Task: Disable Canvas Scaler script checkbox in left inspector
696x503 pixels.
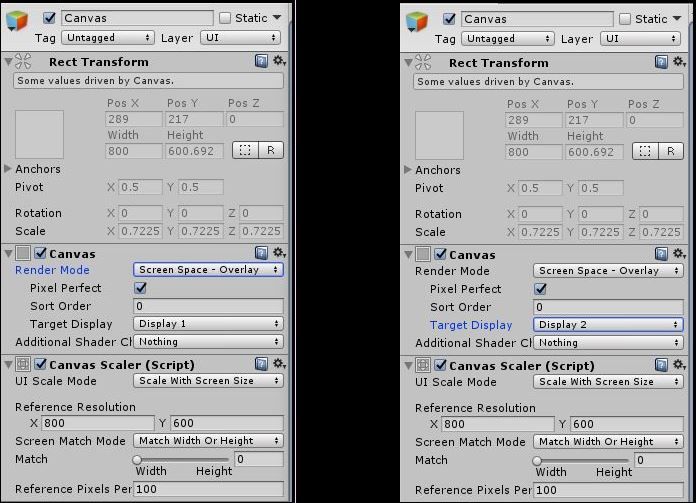Action: 40,364
